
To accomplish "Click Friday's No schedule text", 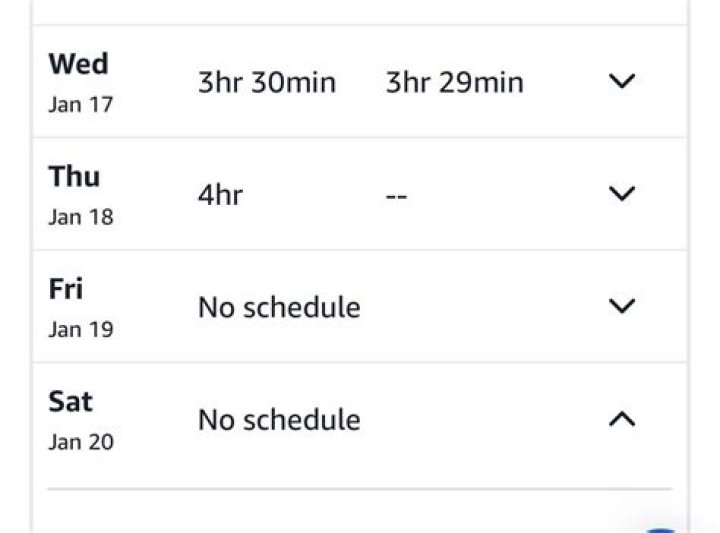I will point(279,307).
